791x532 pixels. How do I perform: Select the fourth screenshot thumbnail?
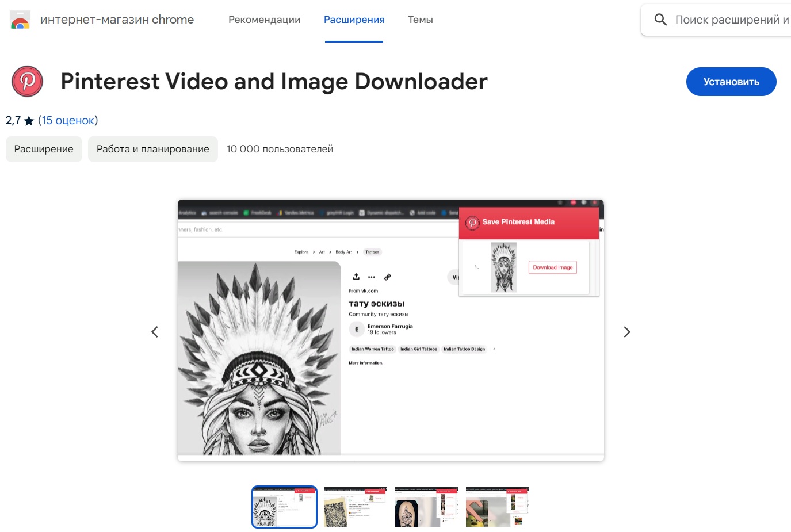tap(497, 507)
